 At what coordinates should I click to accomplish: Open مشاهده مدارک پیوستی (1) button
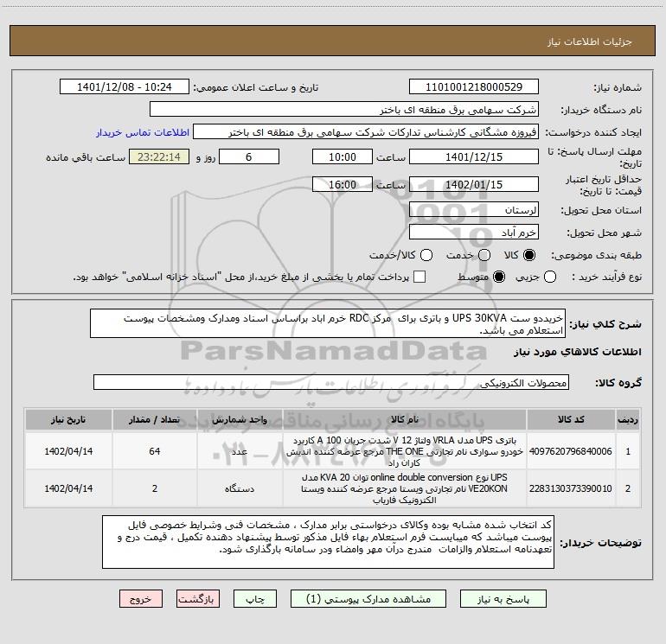pyautogui.click(x=368, y=598)
